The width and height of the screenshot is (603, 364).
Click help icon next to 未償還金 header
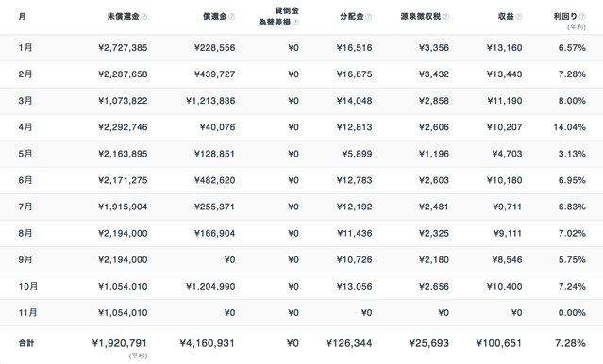coord(144,17)
